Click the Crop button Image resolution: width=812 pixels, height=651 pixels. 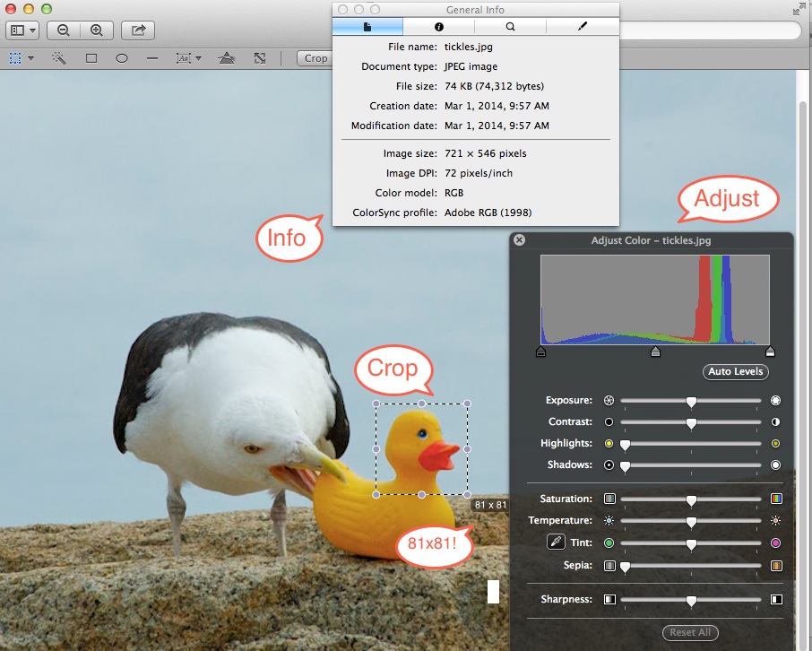pos(315,58)
